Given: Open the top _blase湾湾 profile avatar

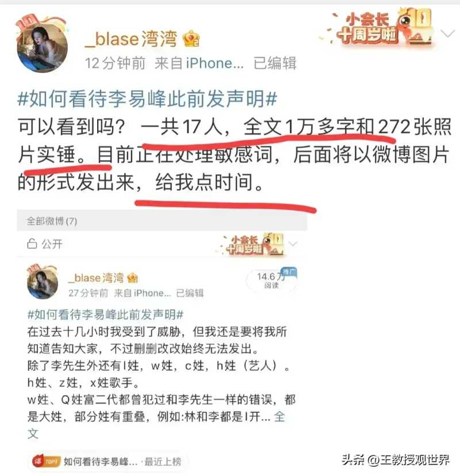Looking at the screenshot, I should pos(42,48).
